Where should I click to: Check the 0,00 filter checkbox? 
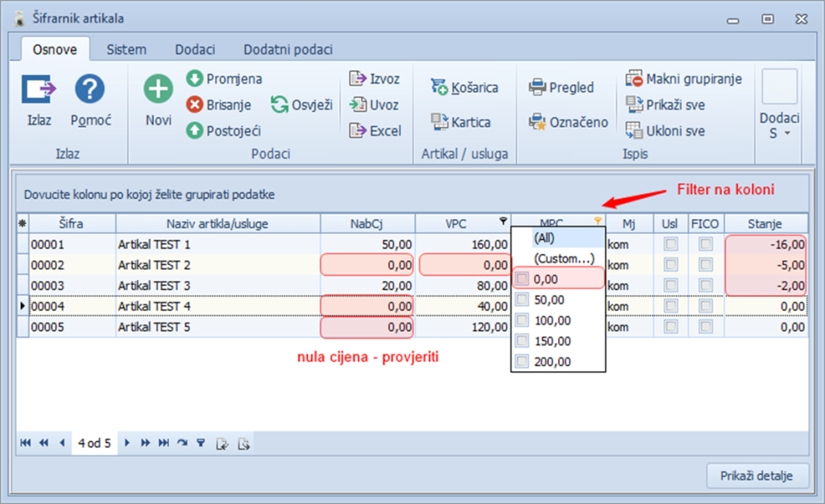522,279
